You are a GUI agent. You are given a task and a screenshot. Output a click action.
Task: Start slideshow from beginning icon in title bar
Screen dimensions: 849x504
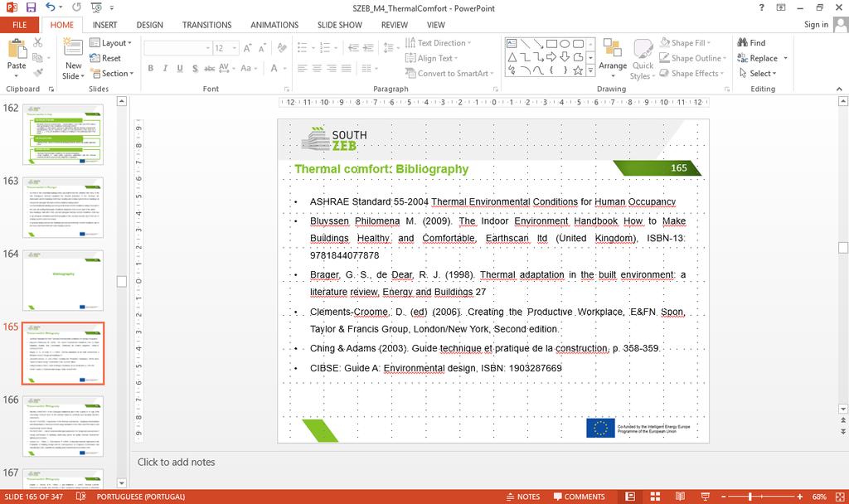click(x=96, y=7)
